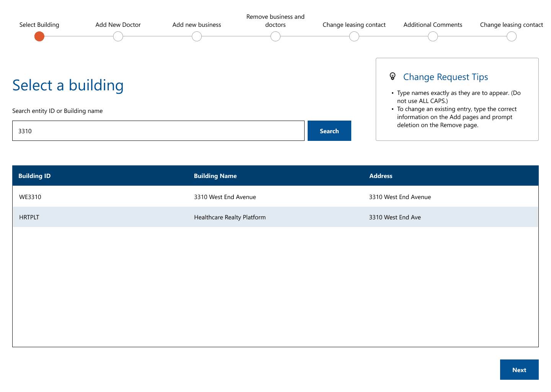
Task: Click the lightbulb icon beside Change Request Tips
Action: [393, 76]
